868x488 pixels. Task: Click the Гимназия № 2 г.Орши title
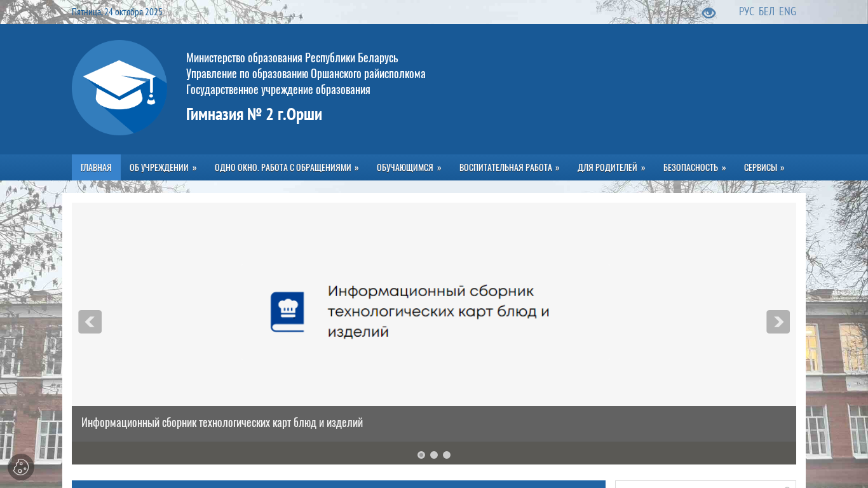254,114
